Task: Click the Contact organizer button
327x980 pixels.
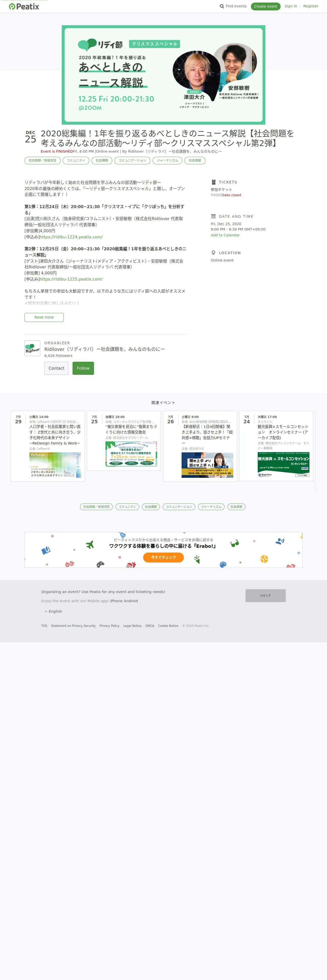Action: [x=56, y=368]
